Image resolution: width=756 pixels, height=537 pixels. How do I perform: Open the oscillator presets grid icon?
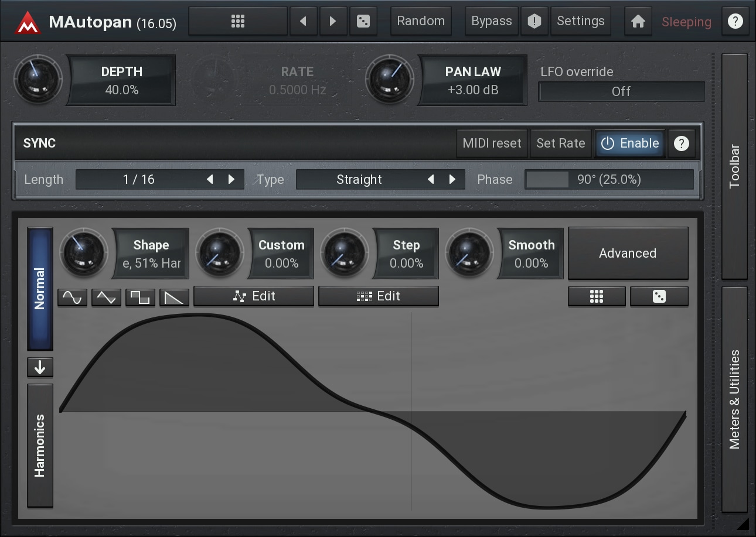coord(597,297)
